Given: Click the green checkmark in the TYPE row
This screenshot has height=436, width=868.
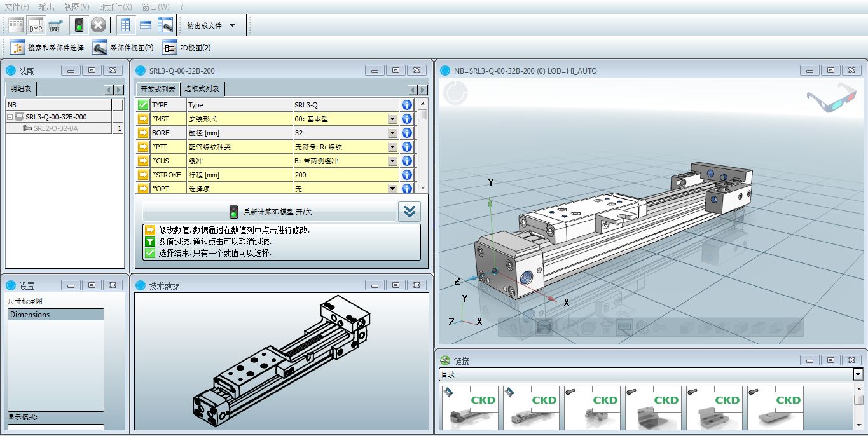Looking at the screenshot, I should pyautogui.click(x=143, y=105).
